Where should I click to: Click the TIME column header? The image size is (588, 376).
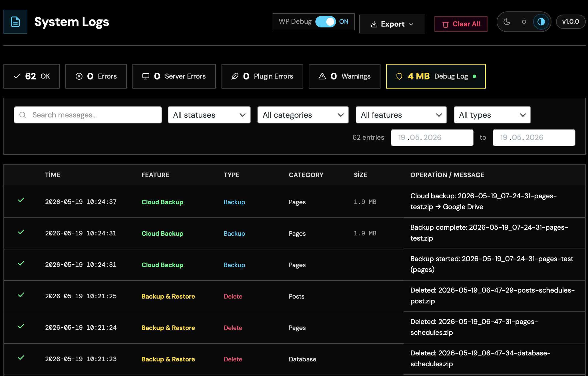coord(53,175)
